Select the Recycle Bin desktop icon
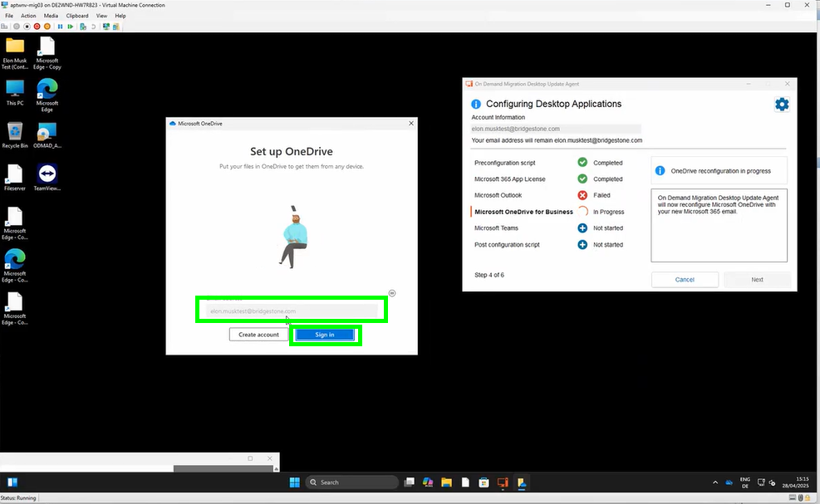The image size is (820, 504). click(x=15, y=135)
